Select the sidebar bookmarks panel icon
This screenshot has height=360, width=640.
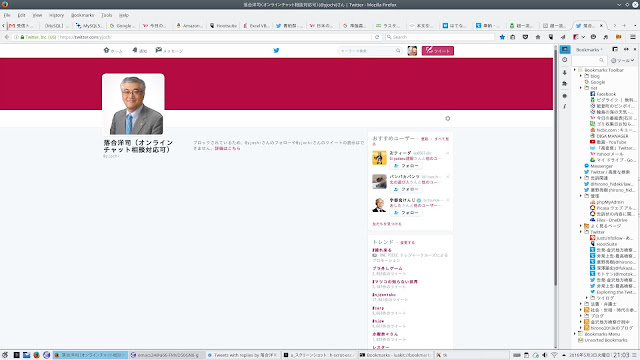[565, 49]
